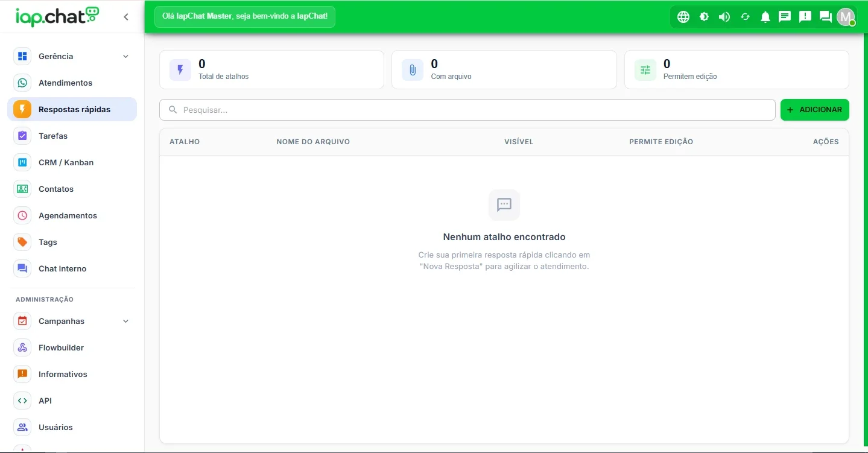868x453 pixels.
Task: Expand the Gerência menu chevron
Action: pos(125,56)
